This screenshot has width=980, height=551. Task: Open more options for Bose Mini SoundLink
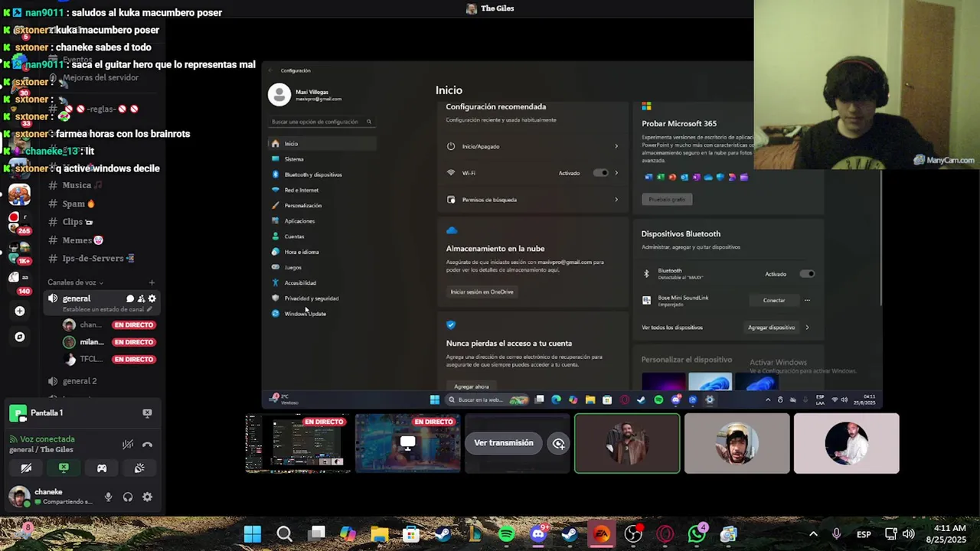[807, 300]
